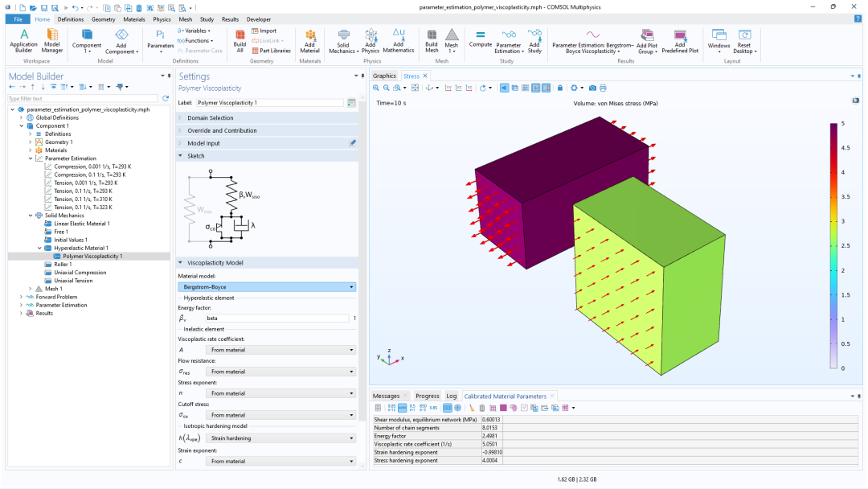Open the Application Builder
Viewport: 868px width, 489px height.
(24, 41)
